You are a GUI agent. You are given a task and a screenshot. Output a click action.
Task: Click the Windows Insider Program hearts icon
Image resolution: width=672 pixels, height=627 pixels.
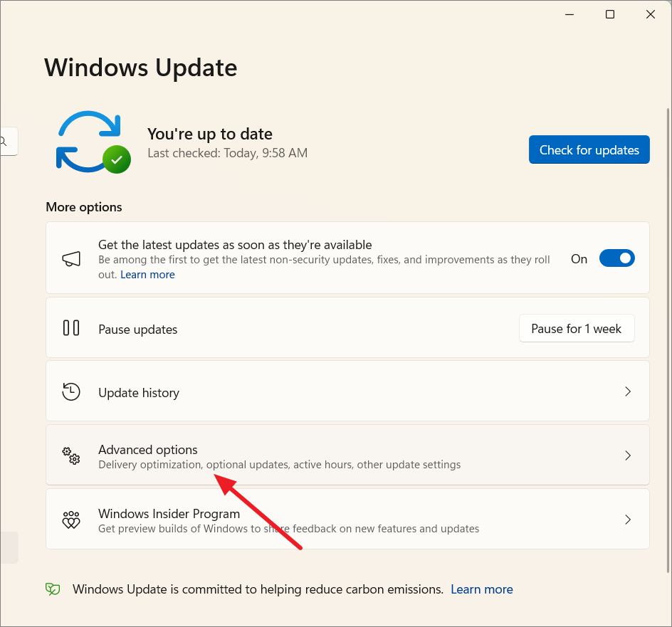pos(71,520)
